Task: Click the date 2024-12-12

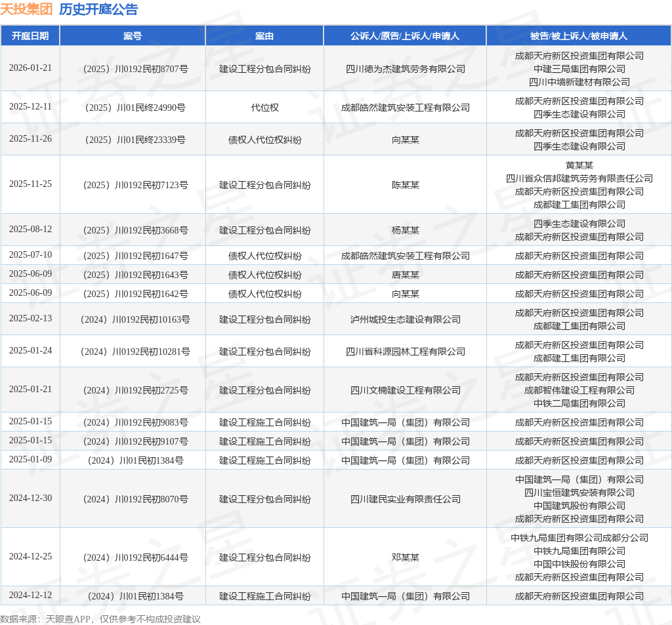Action: click(x=30, y=595)
